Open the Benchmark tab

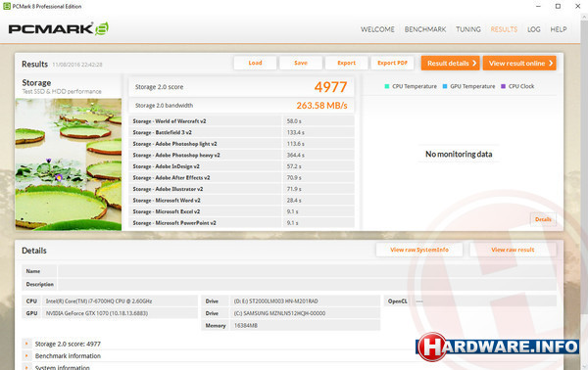425,29
